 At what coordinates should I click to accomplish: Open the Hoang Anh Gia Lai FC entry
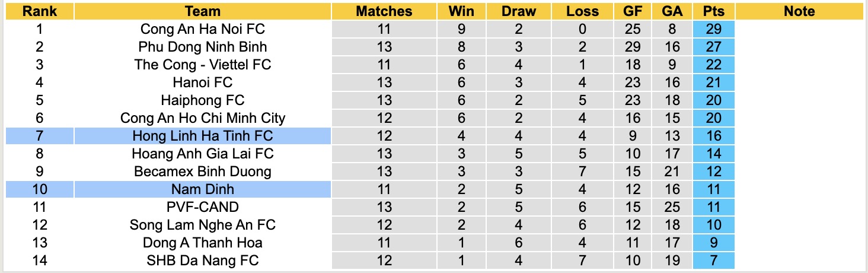click(203, 154)
